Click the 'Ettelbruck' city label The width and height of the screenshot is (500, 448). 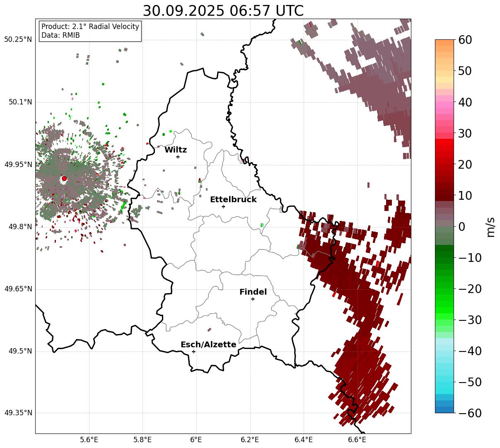(x=233, y=200)
